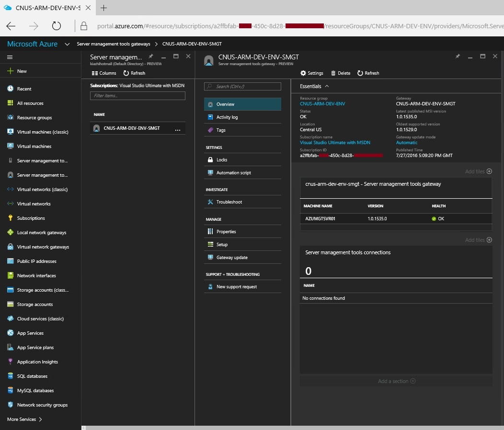The height and width of the screenshot is (430, 504).
Task: Open Tags menu item
Action: click(x=243, y=130)
